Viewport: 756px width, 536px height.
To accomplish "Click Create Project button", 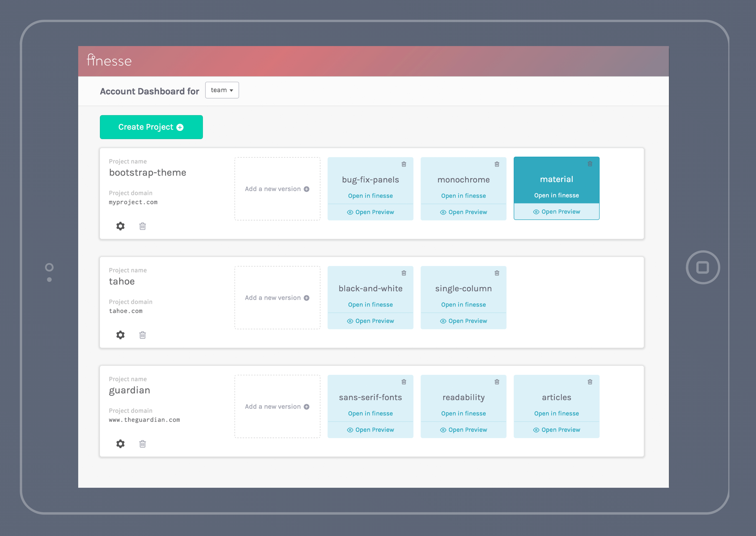I will point(151,127).
